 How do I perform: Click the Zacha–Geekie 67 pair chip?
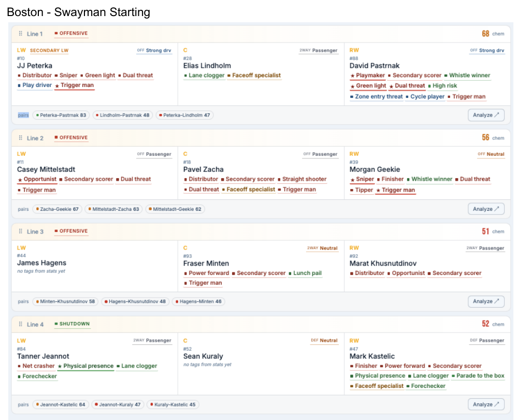point(57,209)
